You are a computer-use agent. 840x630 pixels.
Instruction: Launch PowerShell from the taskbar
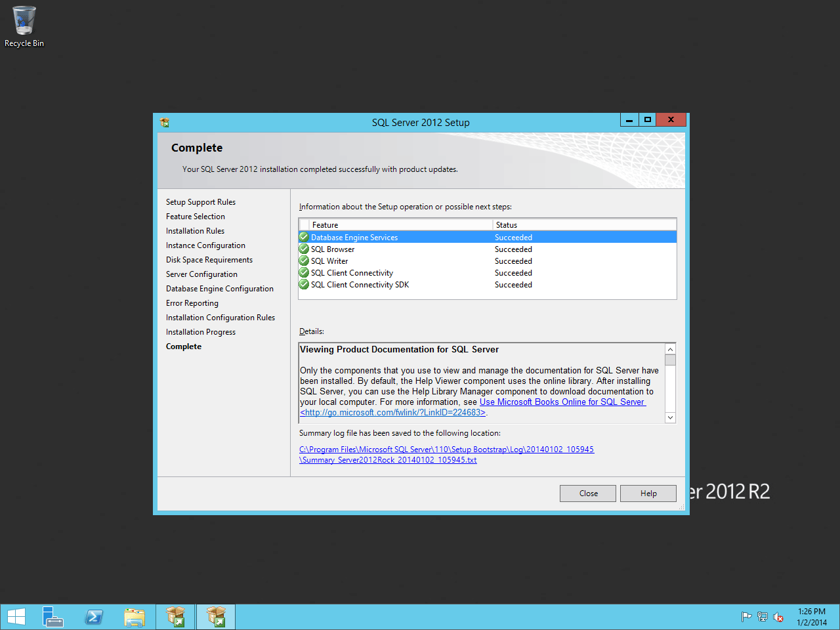click(x=94, y=617)
